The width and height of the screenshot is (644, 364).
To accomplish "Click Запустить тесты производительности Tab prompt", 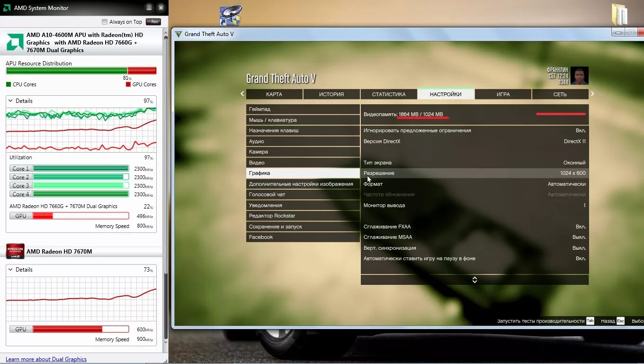I will [x=546, y=321].
